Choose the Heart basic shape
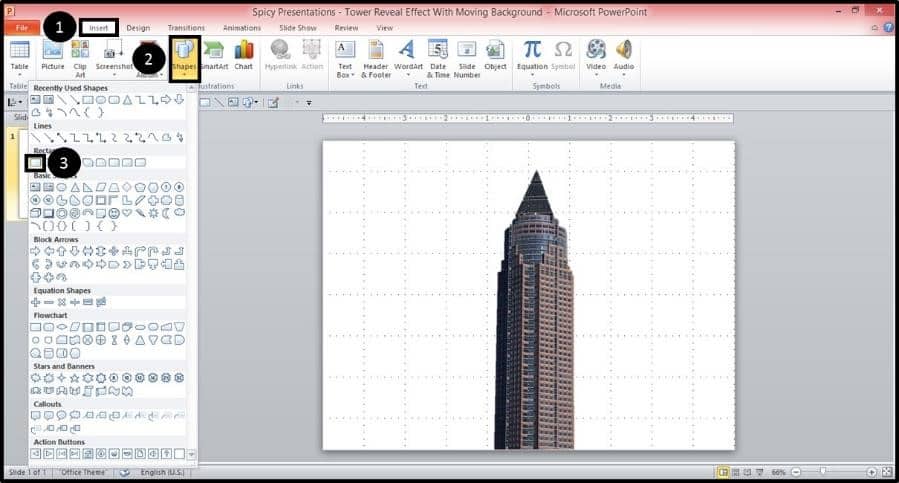 point(127,213)
